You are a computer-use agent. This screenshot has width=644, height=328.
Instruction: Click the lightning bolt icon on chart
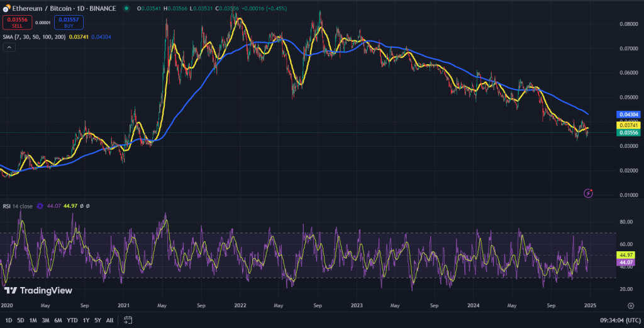pyautogui.click(x=588, y=193)
